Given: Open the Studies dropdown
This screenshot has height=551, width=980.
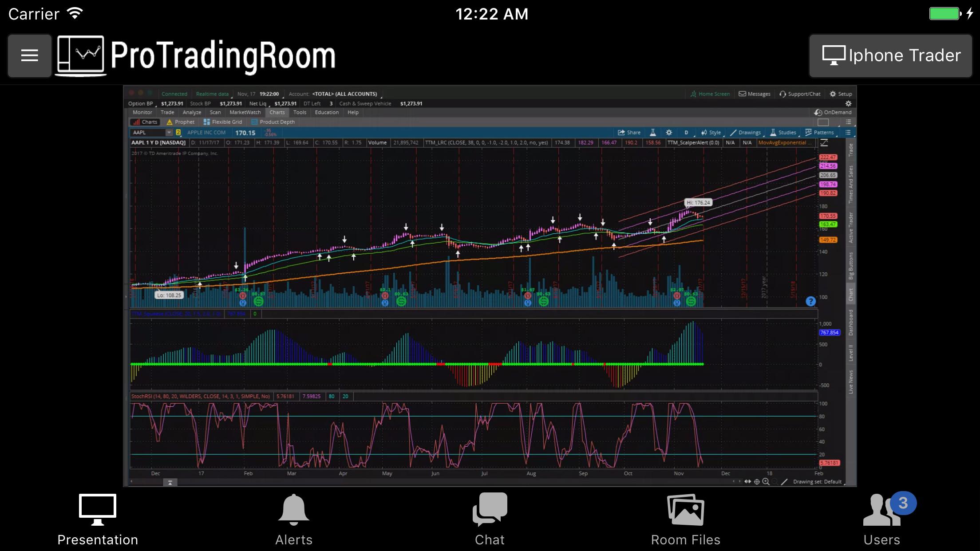Looking at the screenshot, I should point(783,132).
